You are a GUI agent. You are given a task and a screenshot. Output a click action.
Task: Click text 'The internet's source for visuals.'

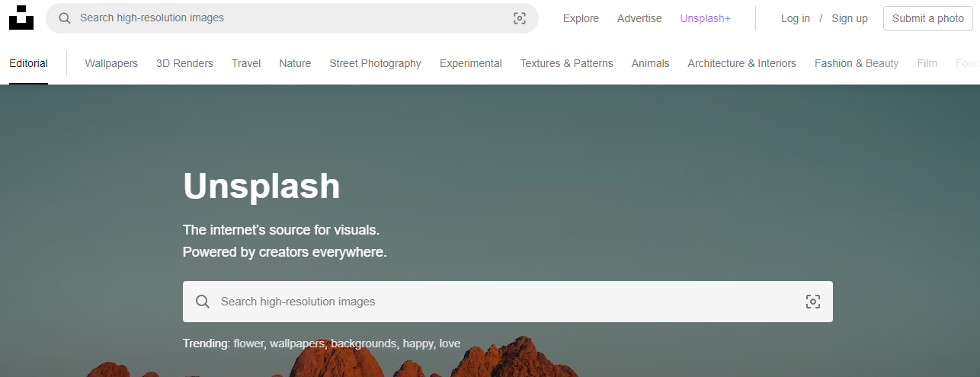pyautogui.click(x=281, y=229)
